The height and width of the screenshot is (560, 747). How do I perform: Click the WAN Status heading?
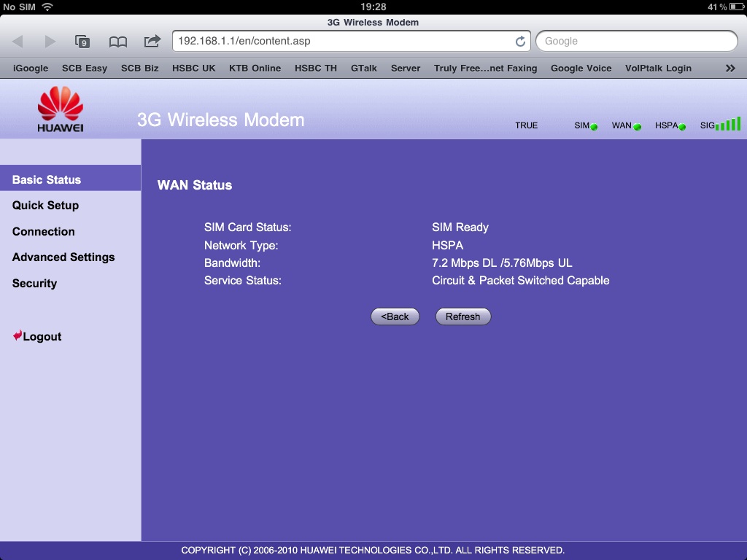tap(195, 185)
